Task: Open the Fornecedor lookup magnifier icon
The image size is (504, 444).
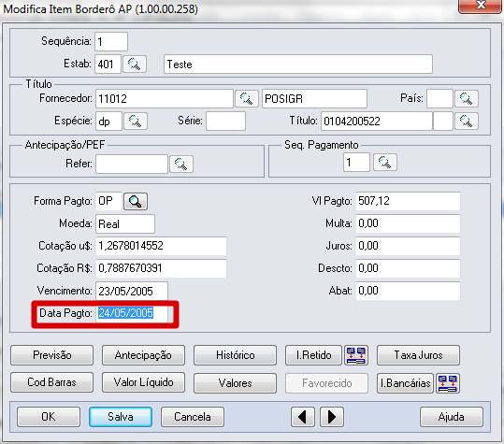Action: tap(247, 98)
